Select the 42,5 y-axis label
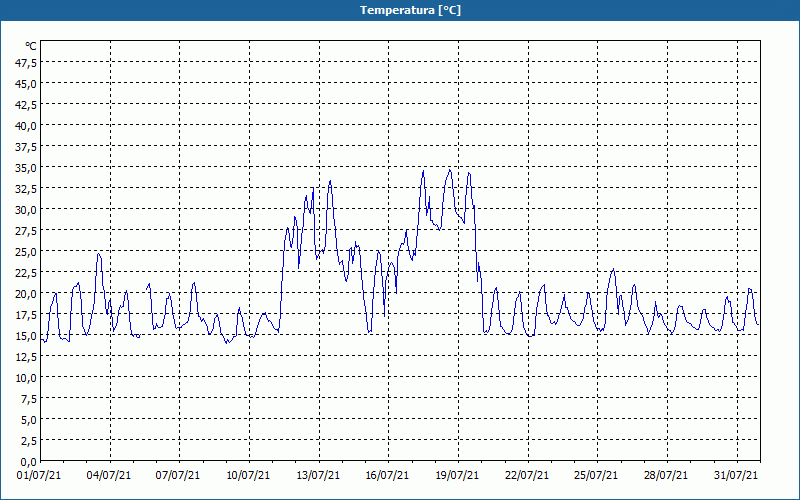The width and height of the screenshot is (800, 500). [27, 105]
